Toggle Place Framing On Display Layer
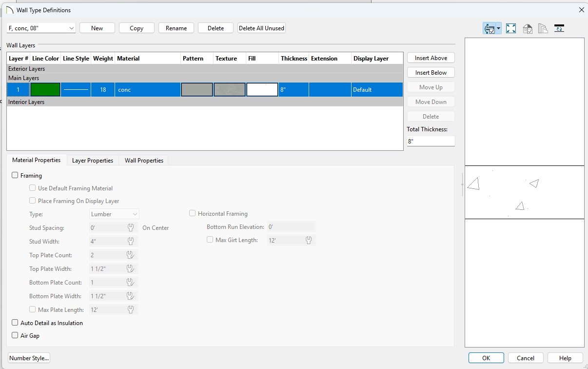The width and height of the screenshot is (588, 369). (x=32, y=201)
